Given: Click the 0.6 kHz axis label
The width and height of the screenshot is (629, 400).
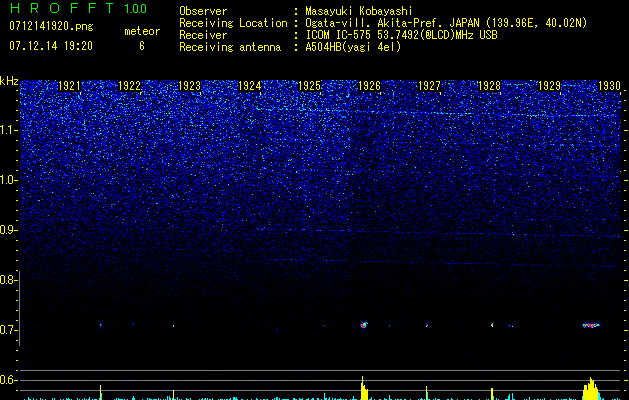Looking at the screenshot, I should (x=7, y=380).
